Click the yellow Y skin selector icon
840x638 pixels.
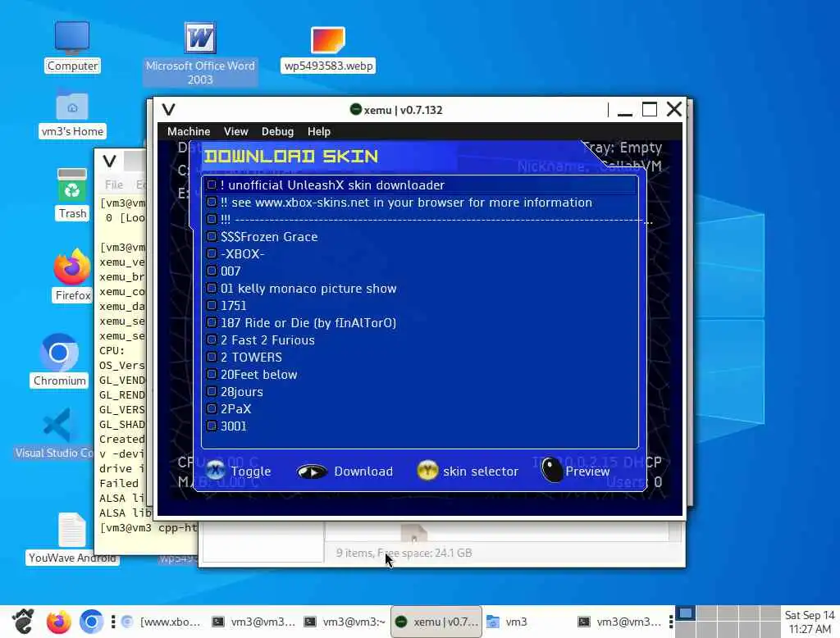(427, 471)
